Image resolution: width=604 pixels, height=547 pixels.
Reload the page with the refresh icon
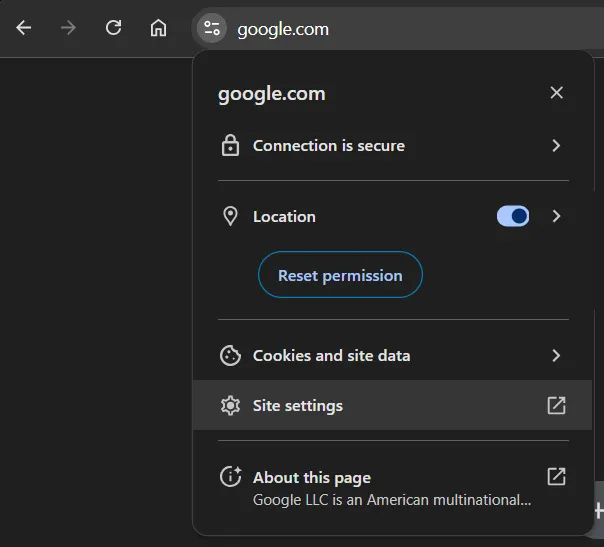tap(114, 28)
